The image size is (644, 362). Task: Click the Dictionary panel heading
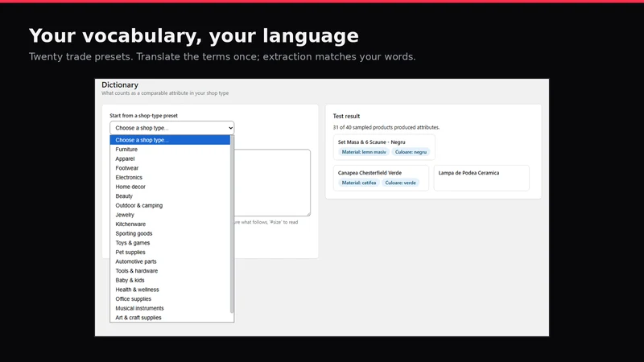pos(120,85)
